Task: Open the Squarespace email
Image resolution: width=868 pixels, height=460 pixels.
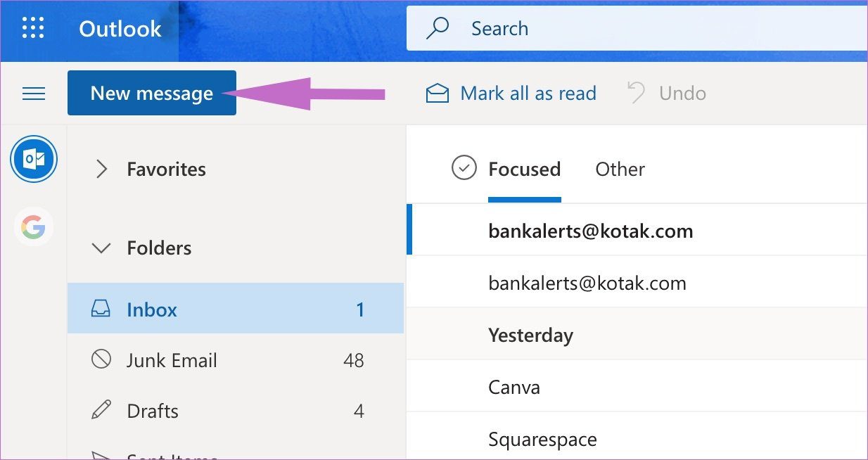Action: pyautogui.click(x=637, y=437)
